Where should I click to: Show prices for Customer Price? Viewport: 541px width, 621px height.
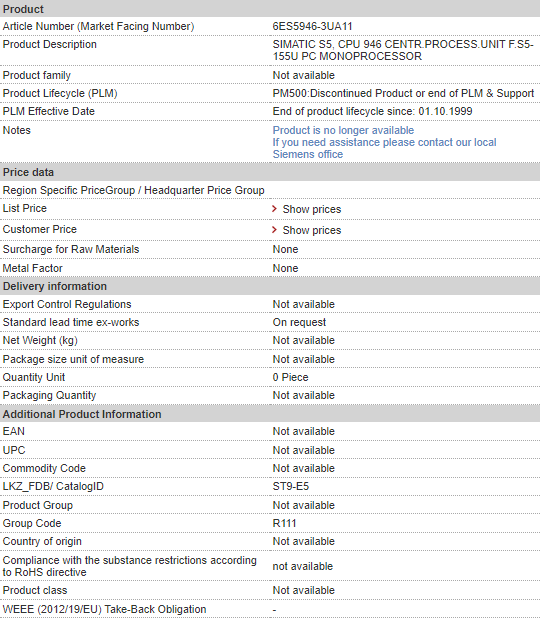(x=312, y=230)
